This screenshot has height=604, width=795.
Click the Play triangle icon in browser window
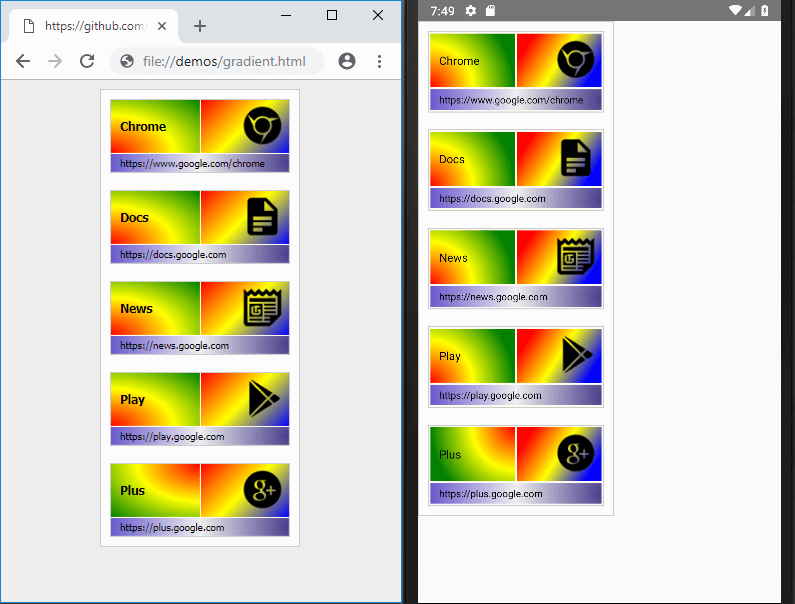264,399
